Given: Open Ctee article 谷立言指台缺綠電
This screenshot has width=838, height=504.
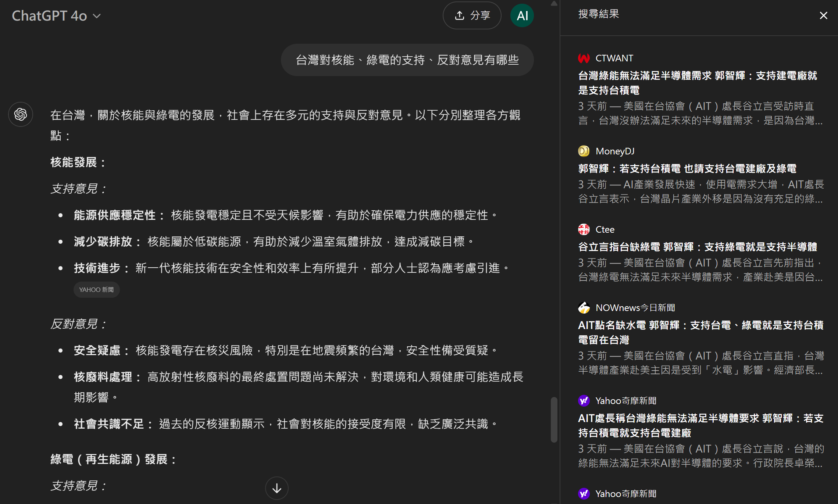Looking at the screenshot, I should pos(697,247).
